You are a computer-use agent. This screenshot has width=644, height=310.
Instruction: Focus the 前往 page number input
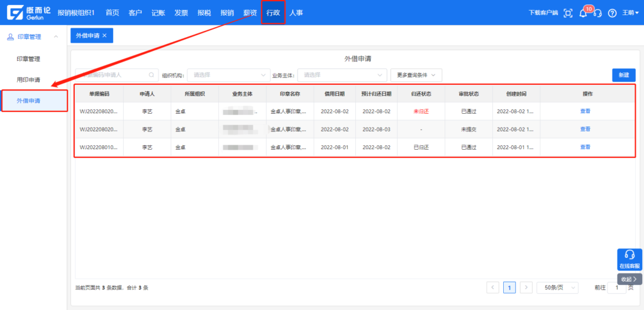[x=617, y=288]
